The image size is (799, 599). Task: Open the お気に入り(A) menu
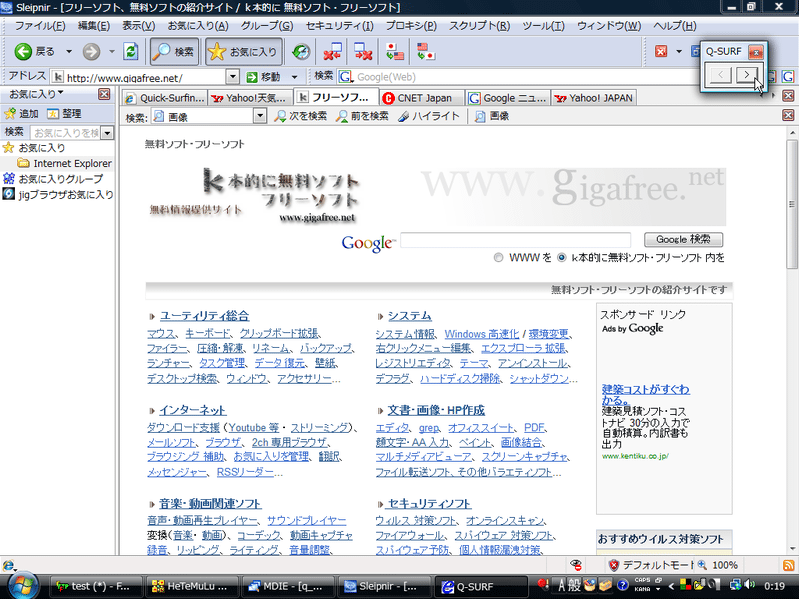[198, 25]
